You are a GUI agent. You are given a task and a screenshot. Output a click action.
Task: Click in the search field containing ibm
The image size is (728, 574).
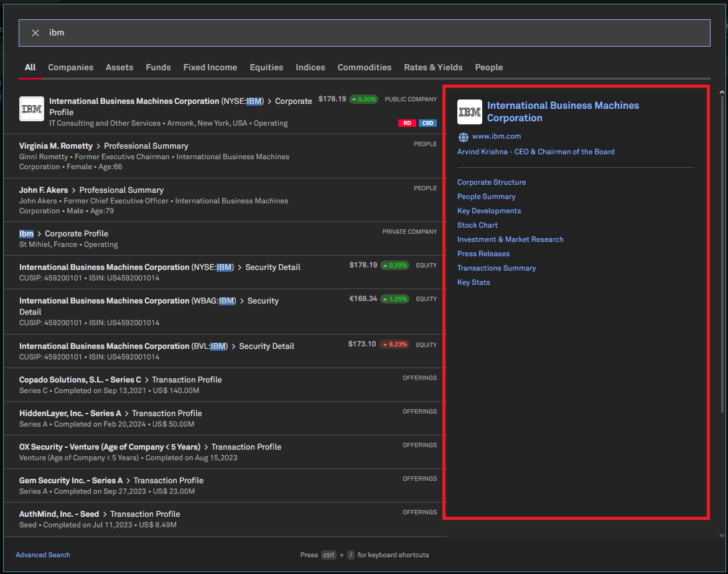coord(373,33)
